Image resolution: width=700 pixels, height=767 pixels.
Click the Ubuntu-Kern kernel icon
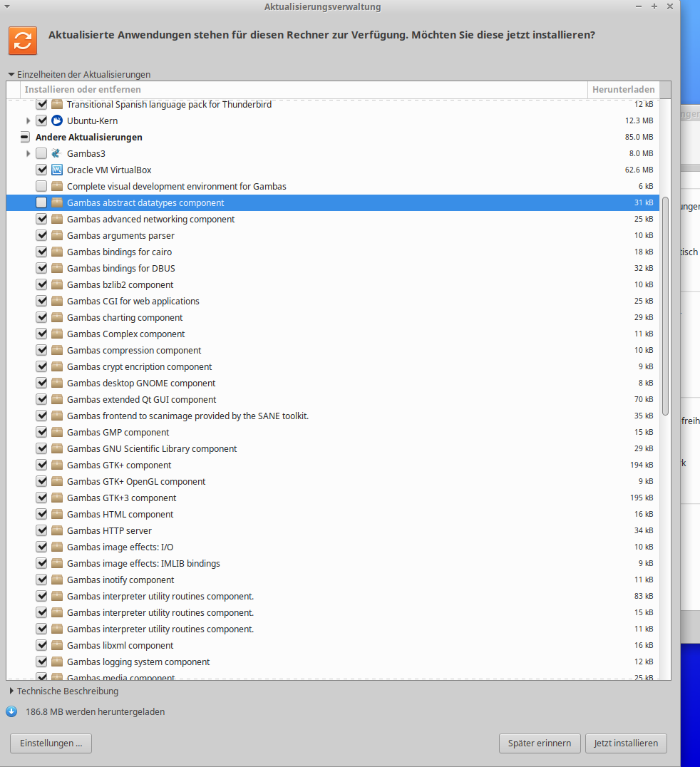[57, 120]
